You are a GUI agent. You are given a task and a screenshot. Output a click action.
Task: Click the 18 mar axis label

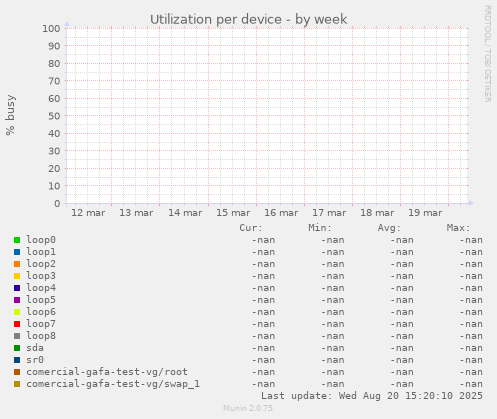pos(377,213)
